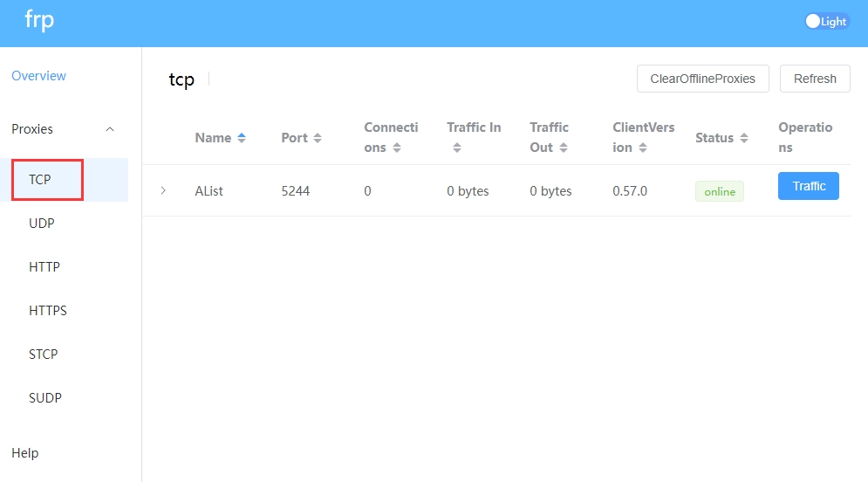
Task: Collapse the Proxies menu section
Action: click(110, 129)
